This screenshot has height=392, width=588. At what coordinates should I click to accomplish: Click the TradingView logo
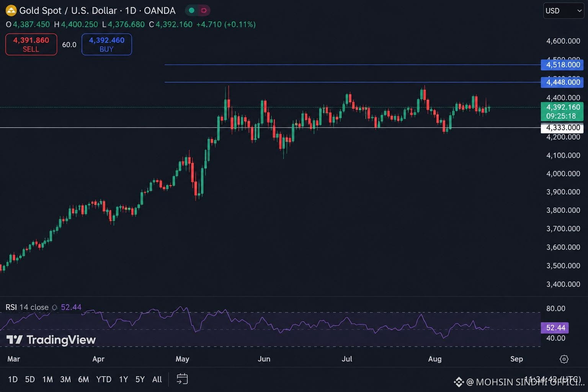(51, 340)
